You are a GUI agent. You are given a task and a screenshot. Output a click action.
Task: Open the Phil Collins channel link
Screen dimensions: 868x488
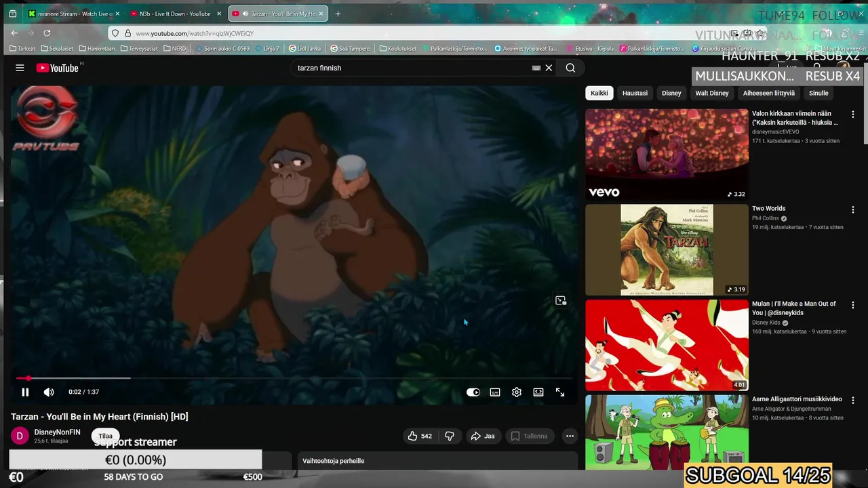point(766,218)
